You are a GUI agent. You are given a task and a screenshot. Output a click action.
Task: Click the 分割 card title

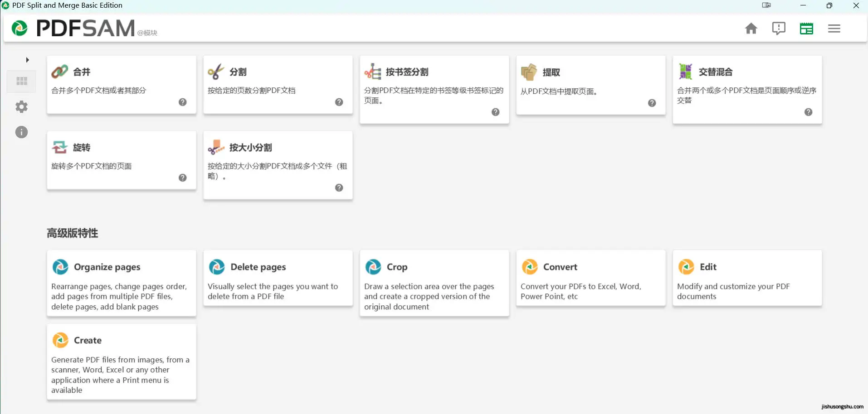238,72
